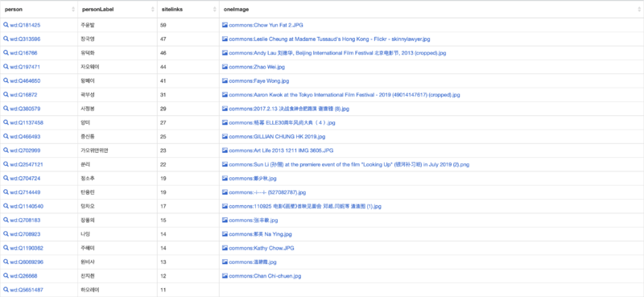Image resolution: width=644 pixels, height=297 pixels.
Task: Open magnifier icon in the wd:Q16872 row
Action: [x=6, y=95]
